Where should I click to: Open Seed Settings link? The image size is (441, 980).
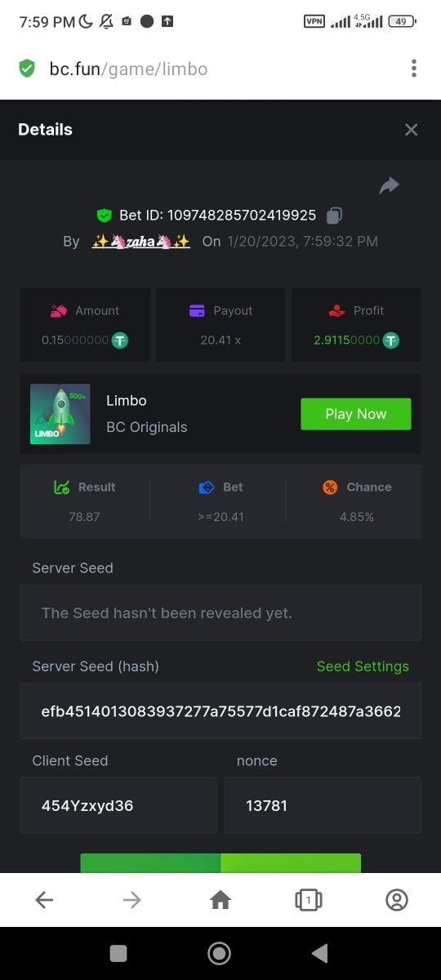[x=363, y=666]
